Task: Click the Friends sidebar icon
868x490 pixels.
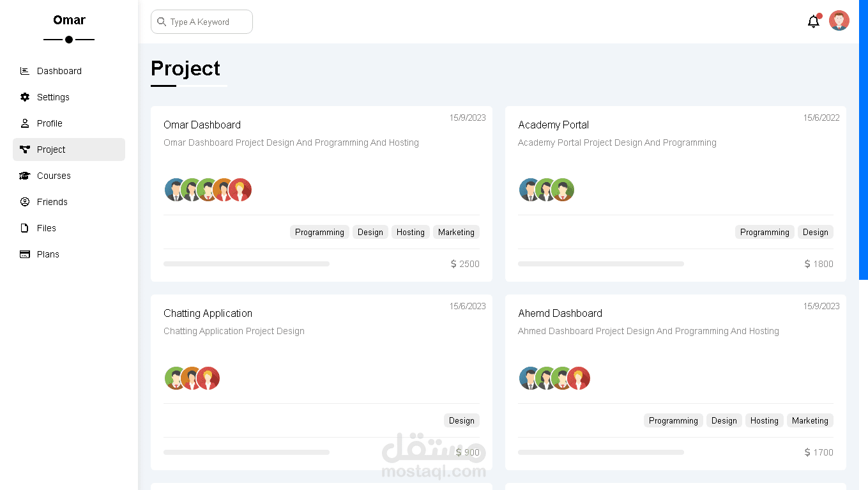Action: click(25, 202)
